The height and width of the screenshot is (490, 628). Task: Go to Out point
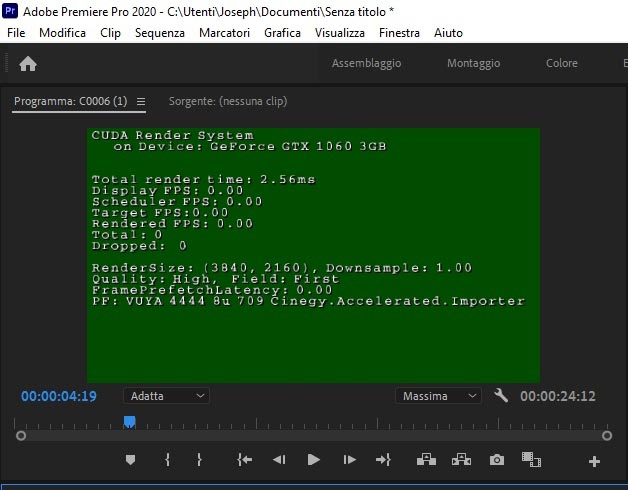click(x=383, y=460)
